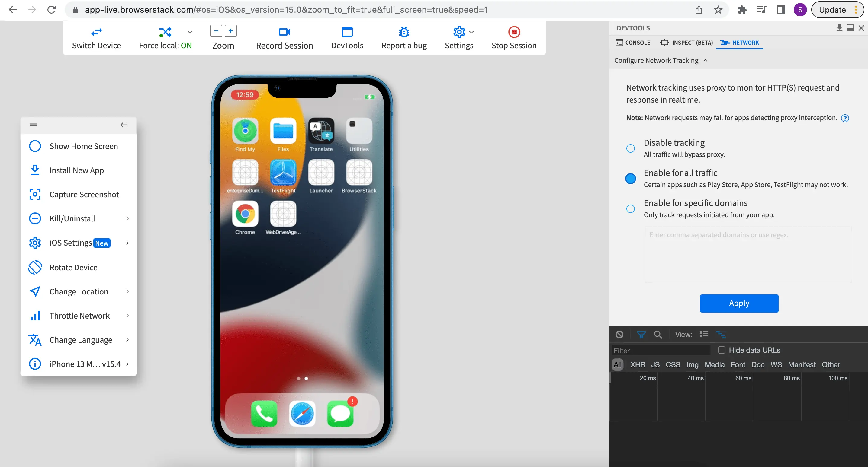The image size is (868, 467).
Task: Click the Record Session camera icon
Action: coord(284,32)
